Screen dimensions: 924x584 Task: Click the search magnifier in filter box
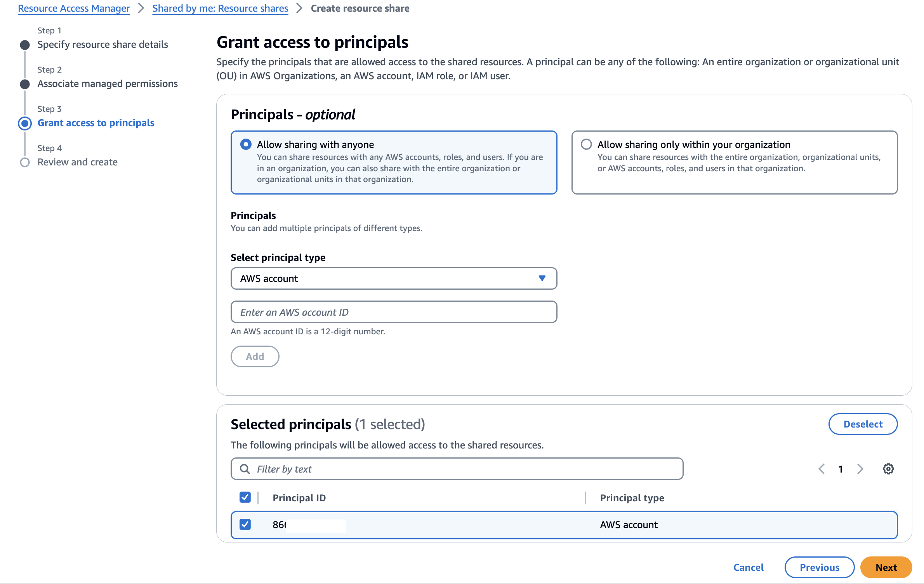click(x=245, y=469)
